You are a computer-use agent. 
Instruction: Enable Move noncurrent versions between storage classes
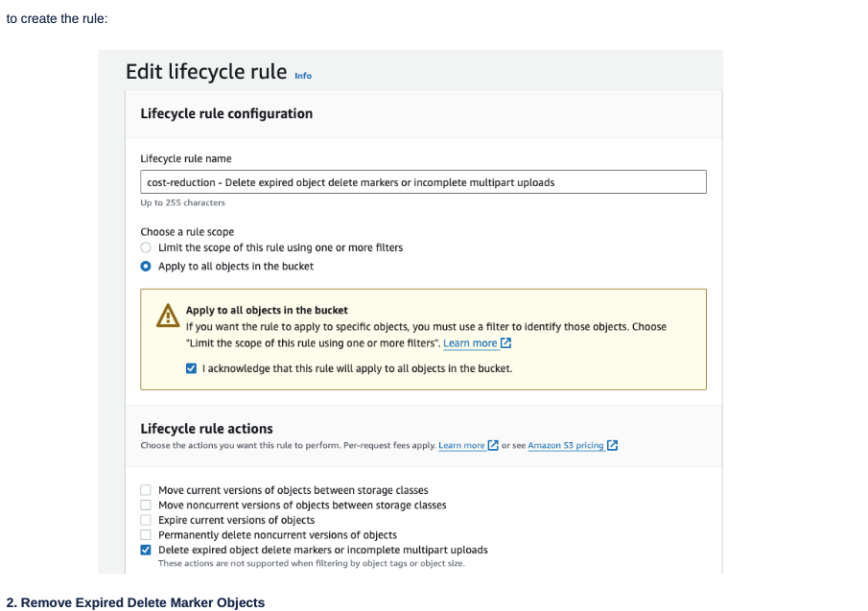pyautogui.click(x=146, y=505)
